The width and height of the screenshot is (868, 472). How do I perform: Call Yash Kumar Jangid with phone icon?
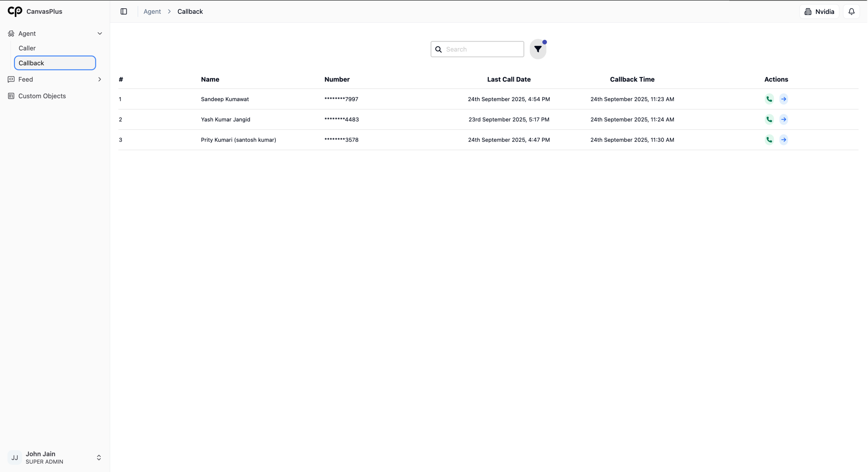coord(769,120)
